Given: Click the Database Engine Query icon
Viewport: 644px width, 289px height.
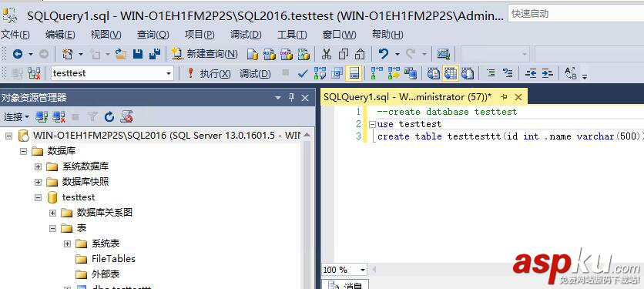Looking at the screenshot, I should pos(253,54).
